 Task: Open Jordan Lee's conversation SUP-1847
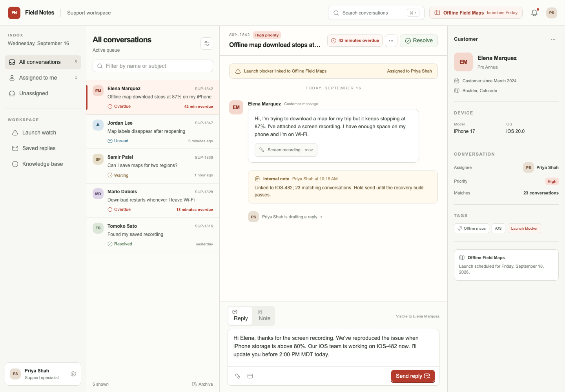pos(153,132)
